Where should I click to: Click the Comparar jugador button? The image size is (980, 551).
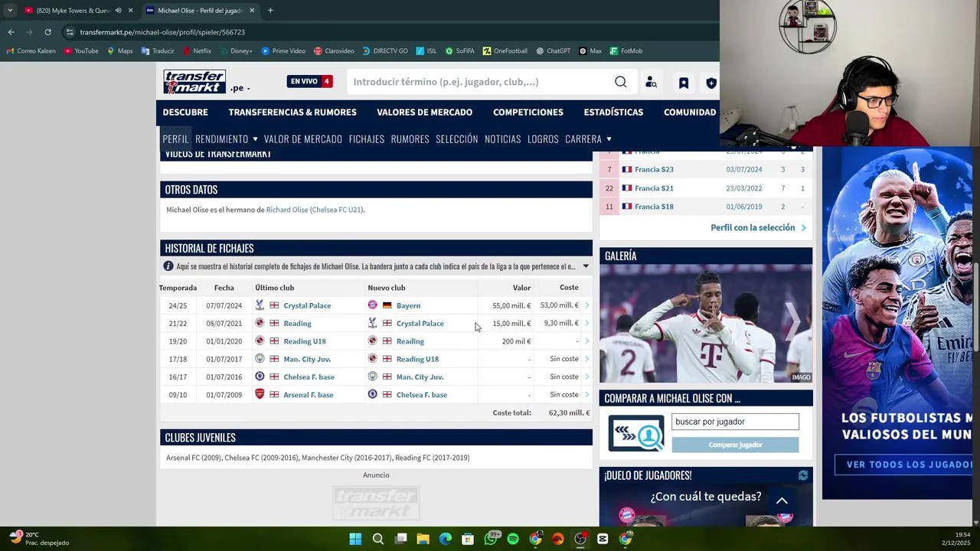(x=735, y=445)
